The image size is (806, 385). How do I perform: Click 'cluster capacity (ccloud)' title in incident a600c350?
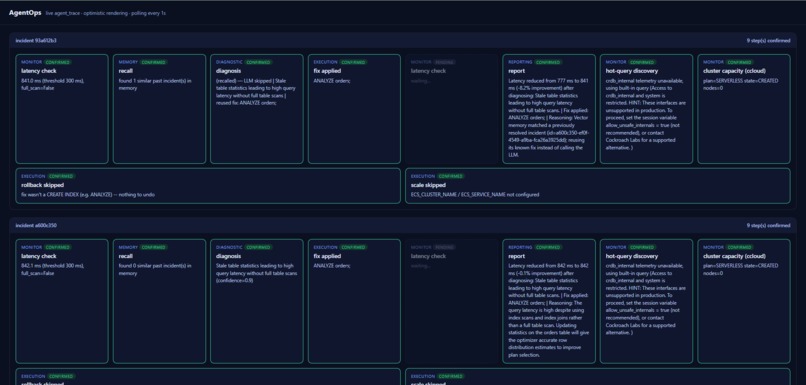[x=735, y=256]
